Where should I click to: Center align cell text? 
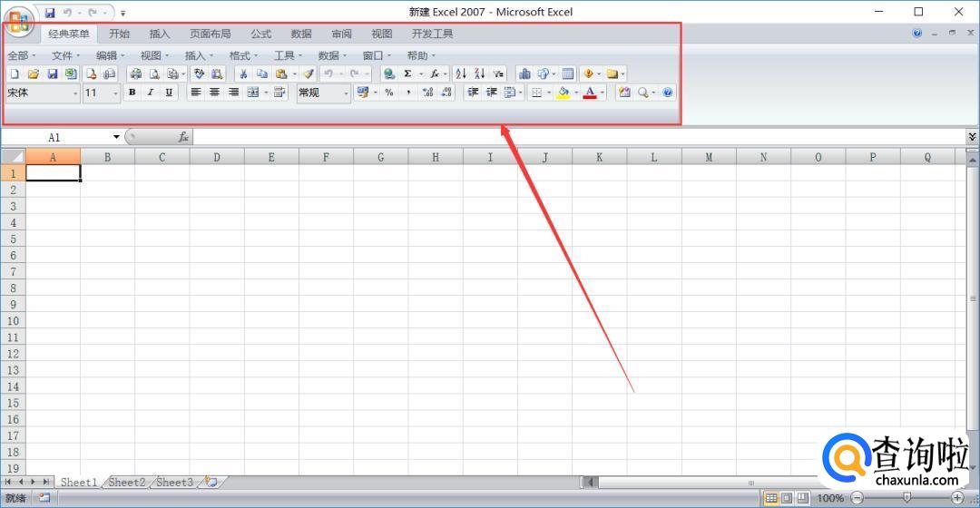pyautogui.click(x=214, y=93)
